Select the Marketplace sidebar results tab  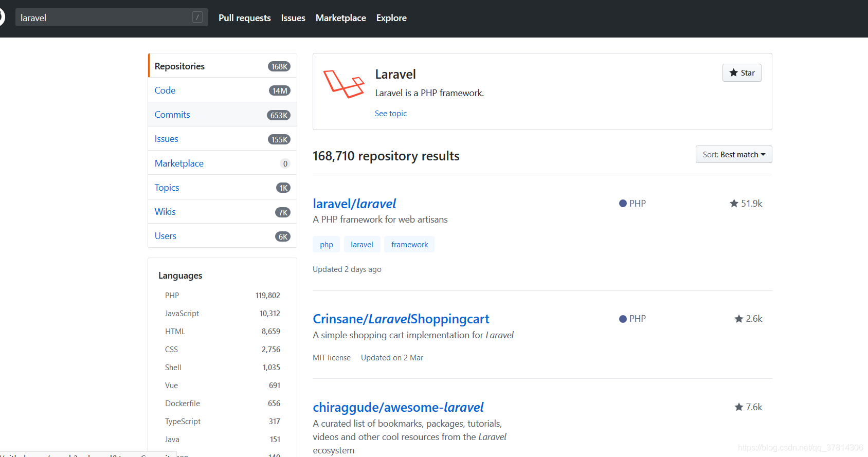223,163
